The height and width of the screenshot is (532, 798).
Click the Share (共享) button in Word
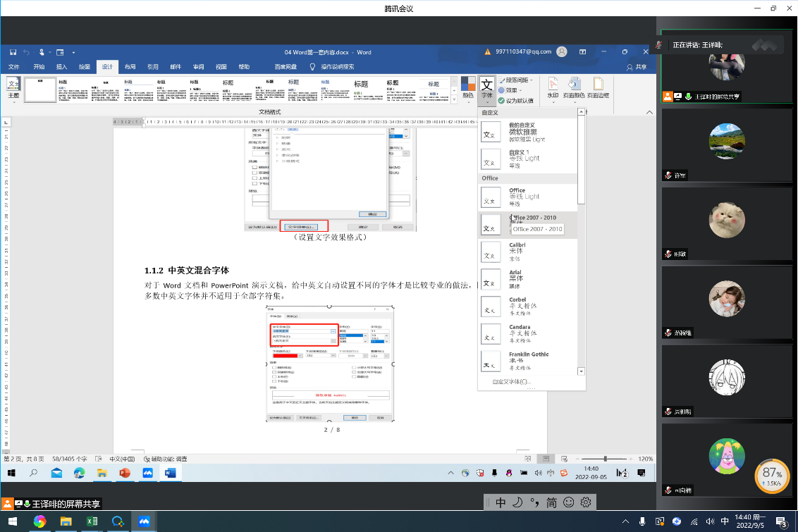[636, 67]
